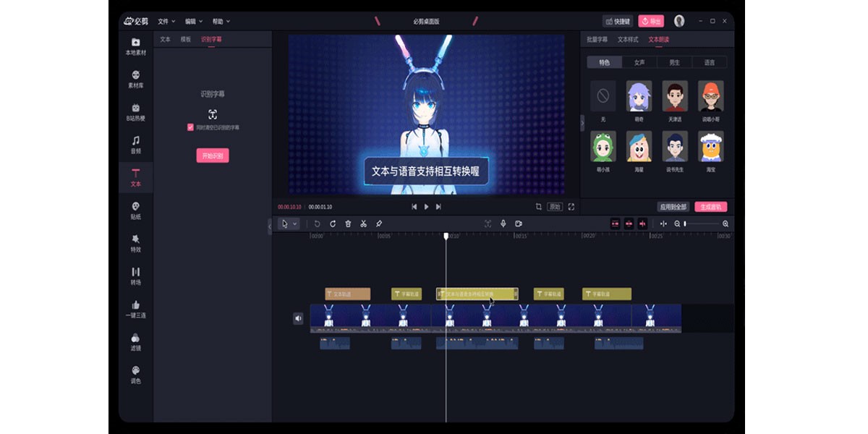Select the 文本朗读 tab

click(x=659, y=39)
